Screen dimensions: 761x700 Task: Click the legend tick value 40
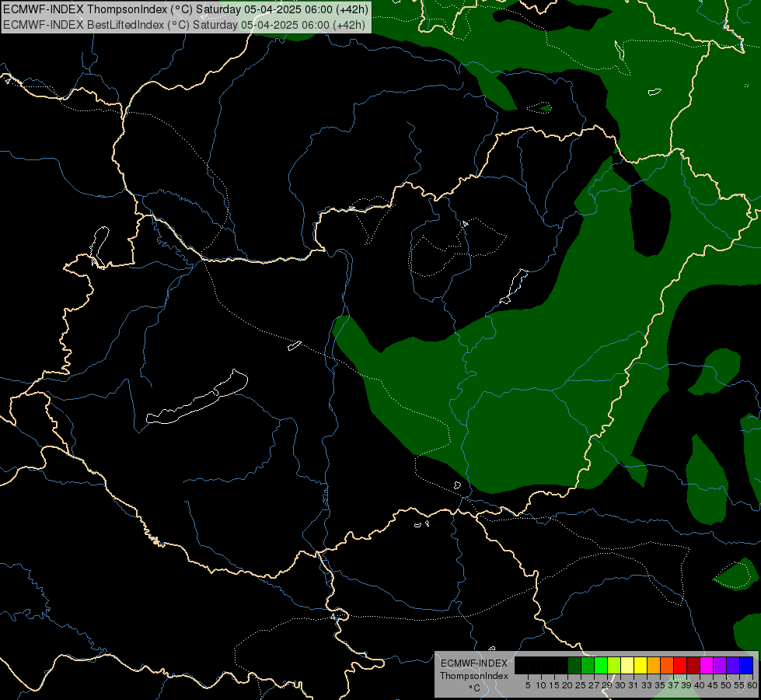[700, 685]
